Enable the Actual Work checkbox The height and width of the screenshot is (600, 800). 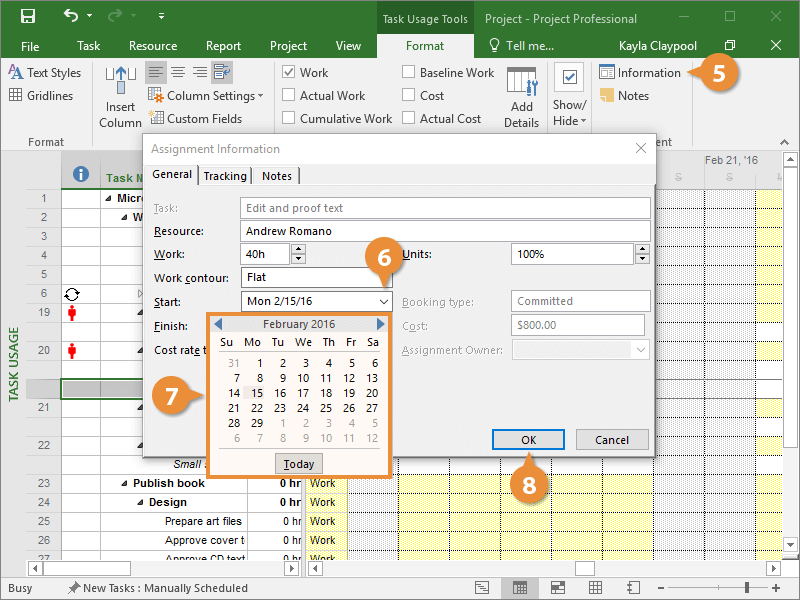(x=289, y=96)
